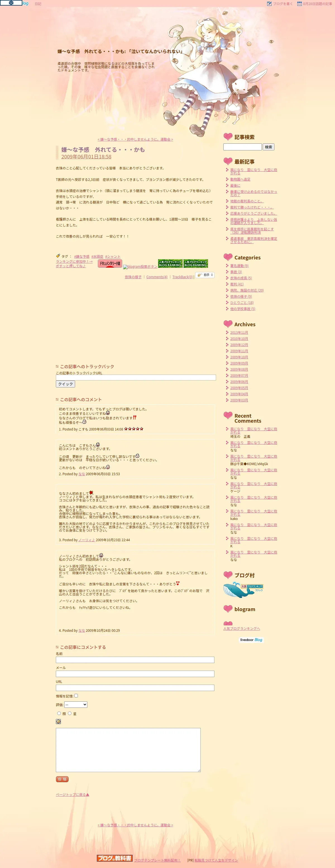Viewport: 335px width, 868px height.
Task: Click ページトップに戻る link
Action: pyautogui.click(x=72, y=794)
